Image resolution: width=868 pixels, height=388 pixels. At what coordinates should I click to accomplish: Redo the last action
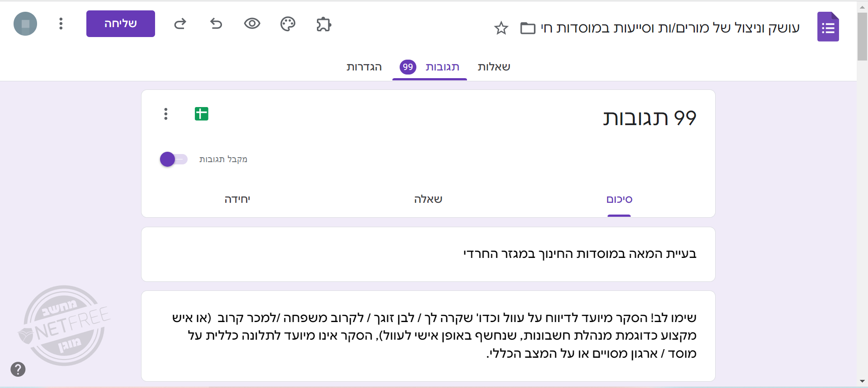point(180,23)
